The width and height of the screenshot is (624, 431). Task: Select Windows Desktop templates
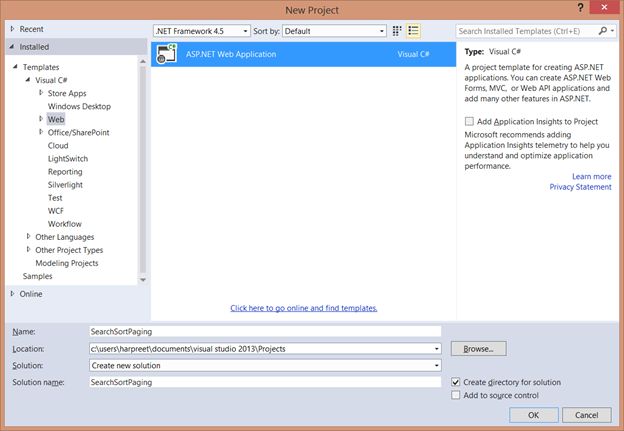[x=79, y=106]
